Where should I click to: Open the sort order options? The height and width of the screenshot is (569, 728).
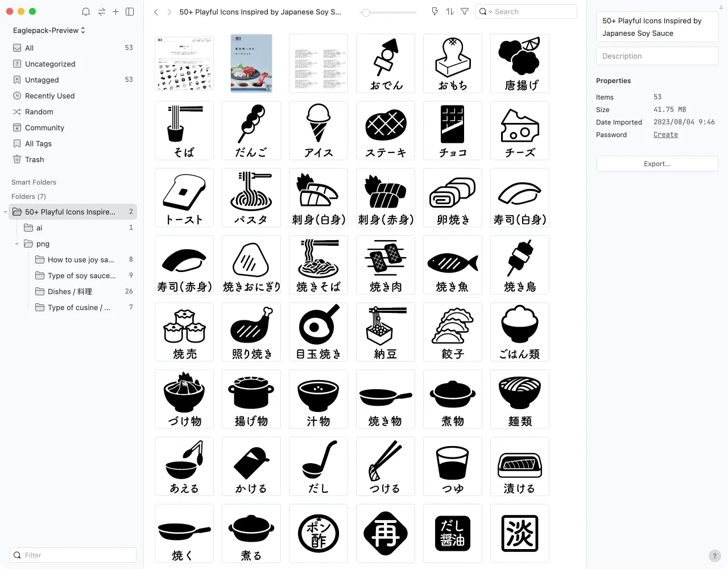449,11
